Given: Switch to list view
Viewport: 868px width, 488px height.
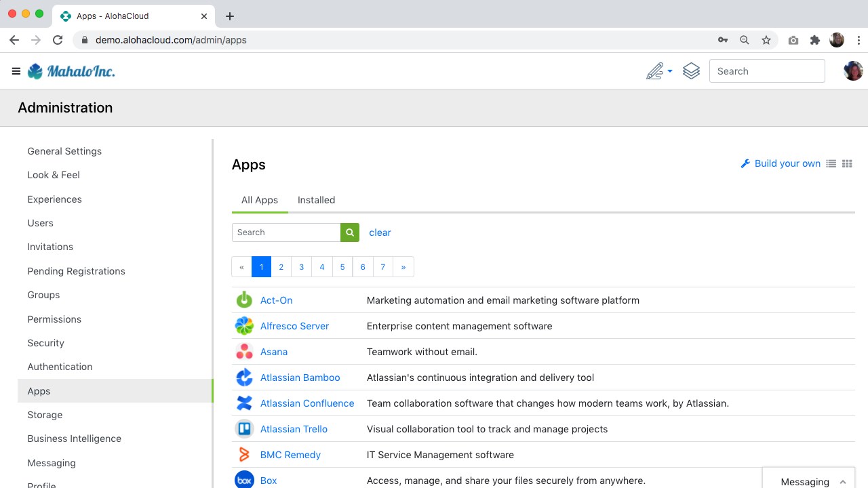Looking at the screenshot, I should pos(831,163).
